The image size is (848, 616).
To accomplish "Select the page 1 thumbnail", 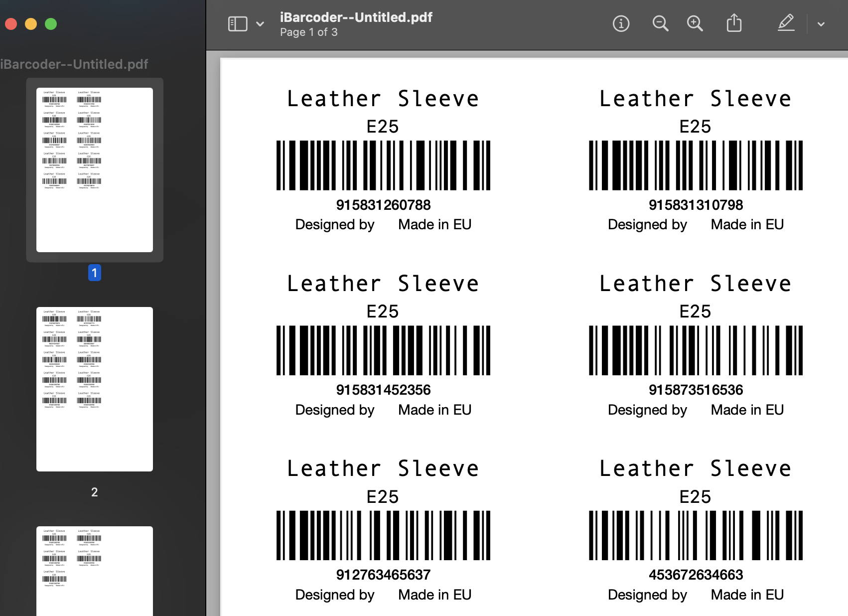I will tap(95, 170).
